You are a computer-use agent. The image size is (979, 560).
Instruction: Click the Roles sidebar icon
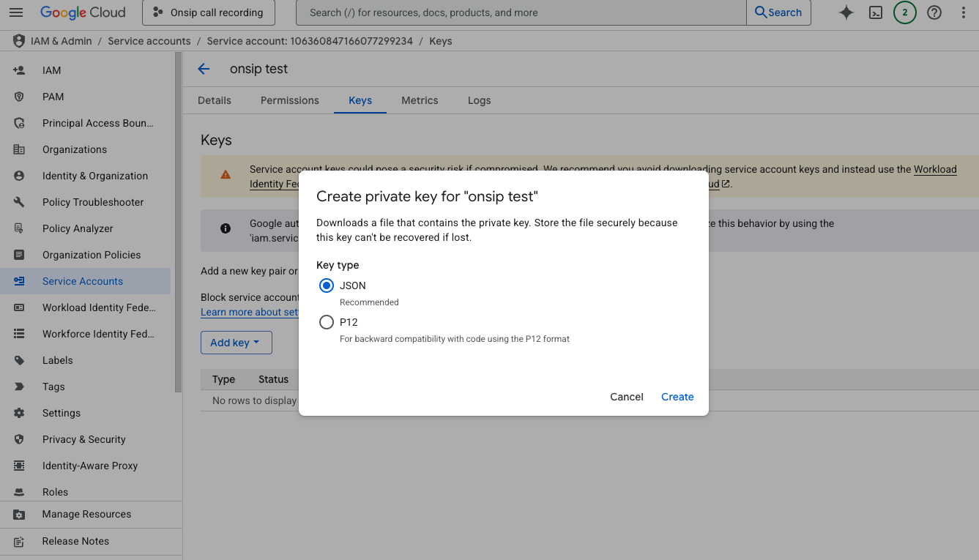point(19,492)
